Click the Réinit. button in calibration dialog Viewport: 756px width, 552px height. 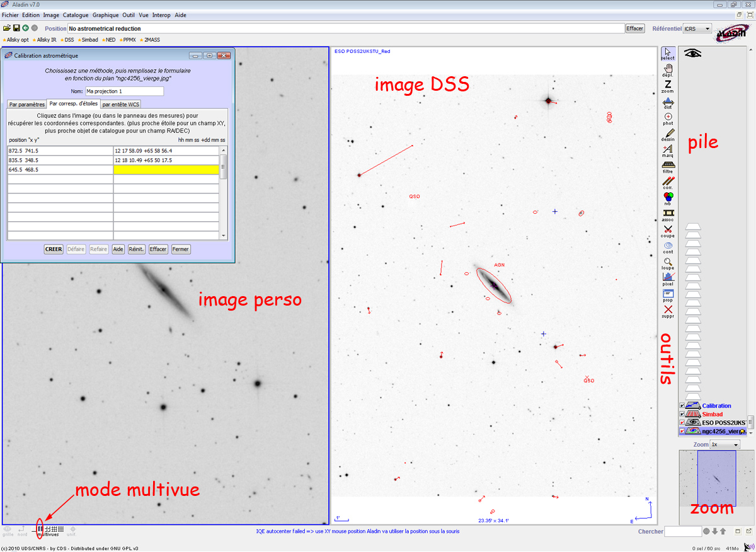point(137,249)
